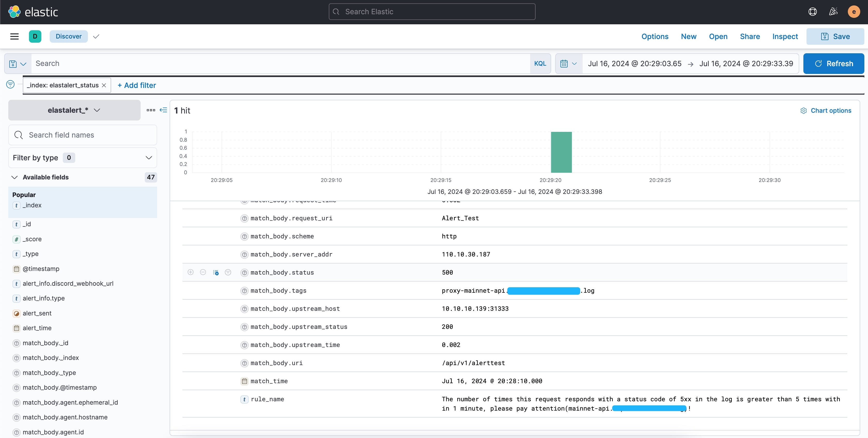Image resolution: width=868 pixels, height=438 pixels.
Task: Click the start date Jul 16, 2024 @ 20:29:03.65
Action: (x=635, y=64)
